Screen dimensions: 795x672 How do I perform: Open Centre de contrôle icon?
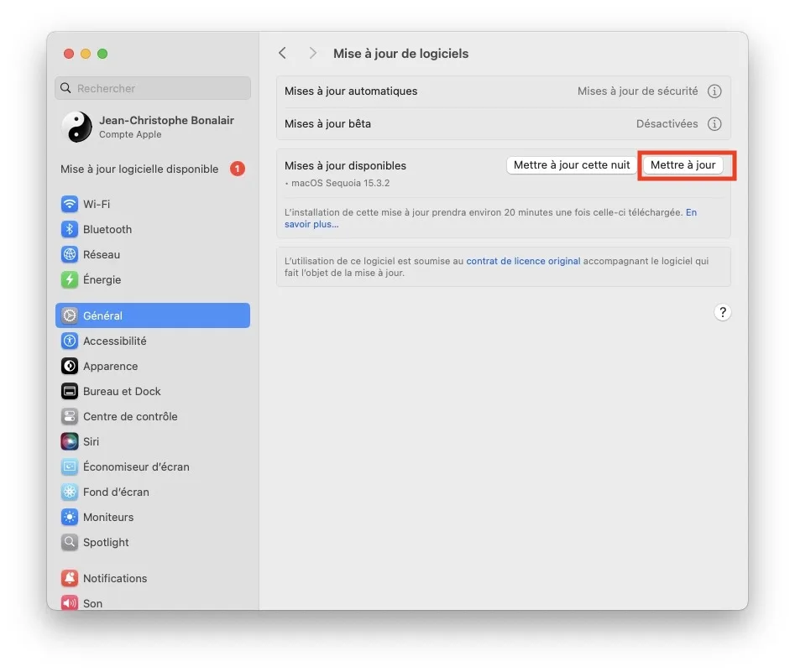pos(70,417)
